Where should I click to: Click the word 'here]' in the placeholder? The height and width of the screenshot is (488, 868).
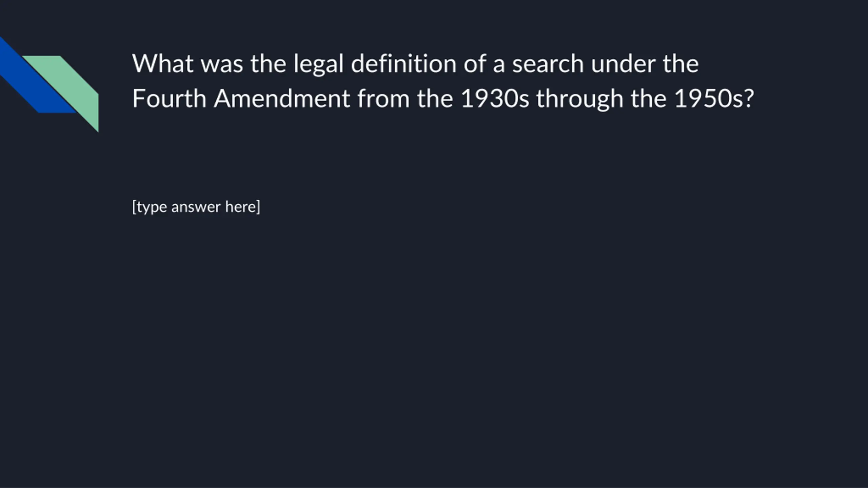(x=242, y=207)
